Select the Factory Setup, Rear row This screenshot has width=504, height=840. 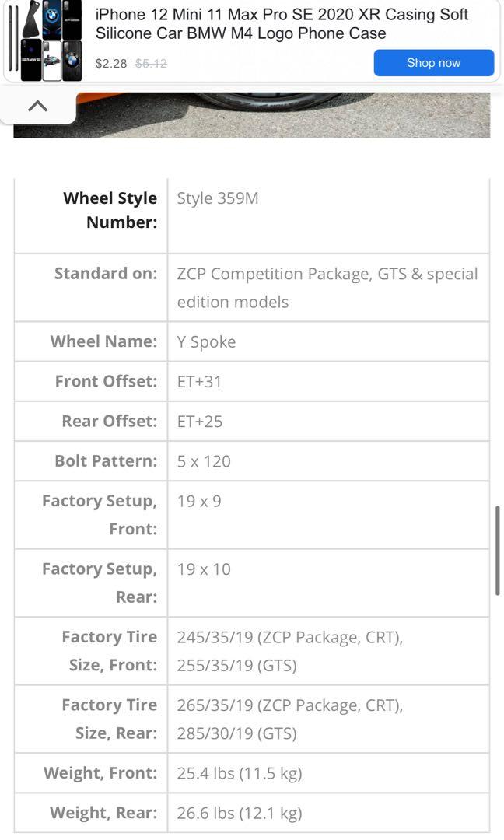[204, 569]
